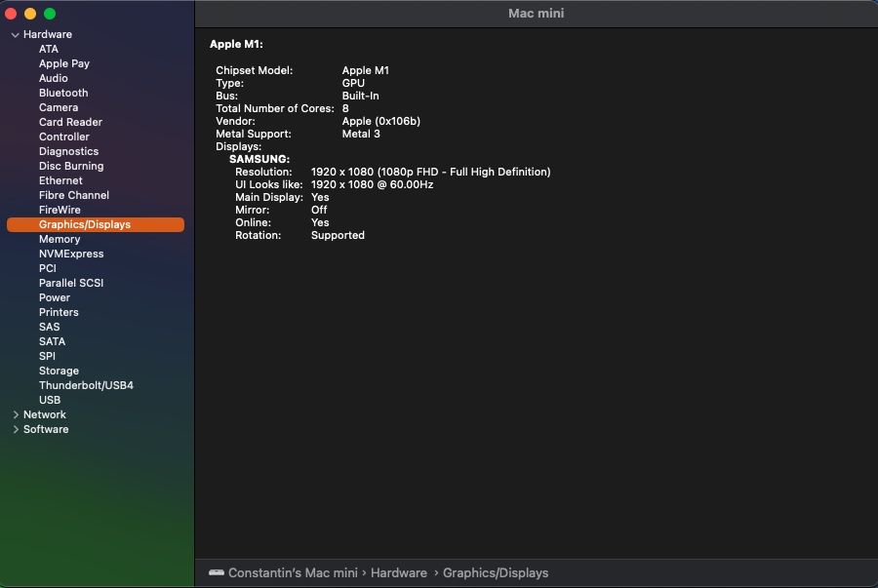Click the Apple M1: heading
The image size is (878, 588).
(236, 44)
